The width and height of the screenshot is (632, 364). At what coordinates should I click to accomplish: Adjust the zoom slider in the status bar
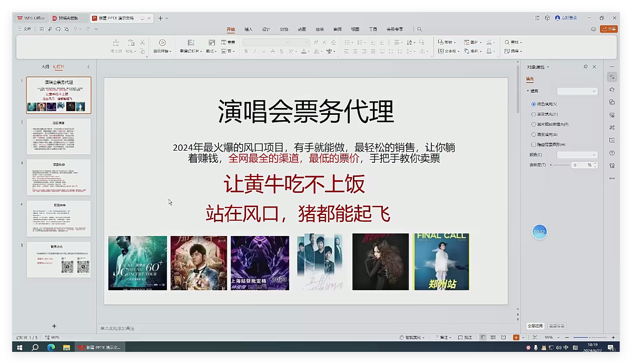pos(590,337)
